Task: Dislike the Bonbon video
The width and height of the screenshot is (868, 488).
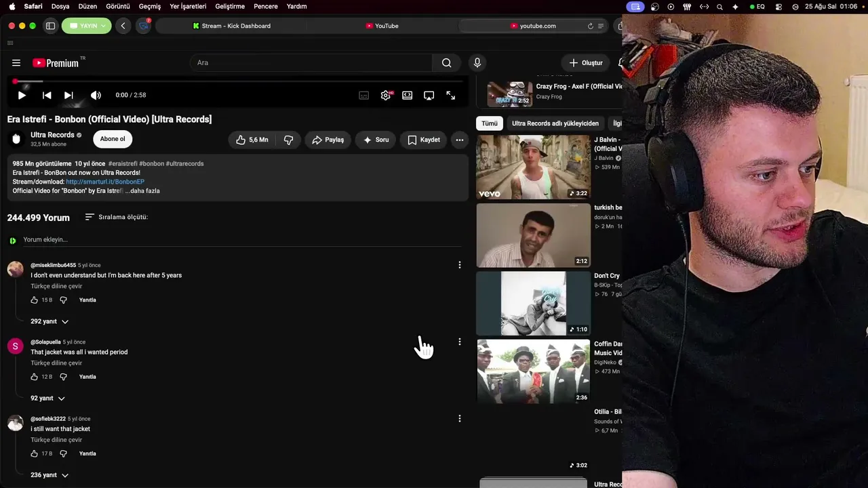Action: coord(288,140)
